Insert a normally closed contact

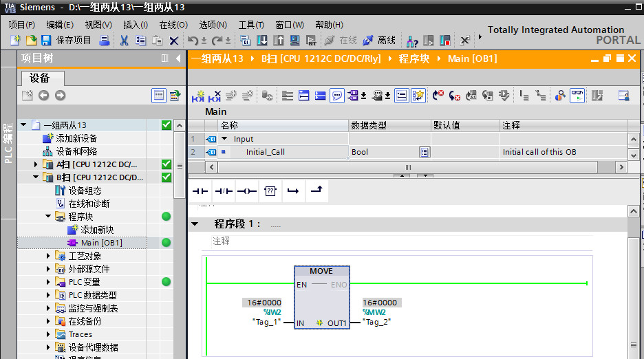point(223,191)
